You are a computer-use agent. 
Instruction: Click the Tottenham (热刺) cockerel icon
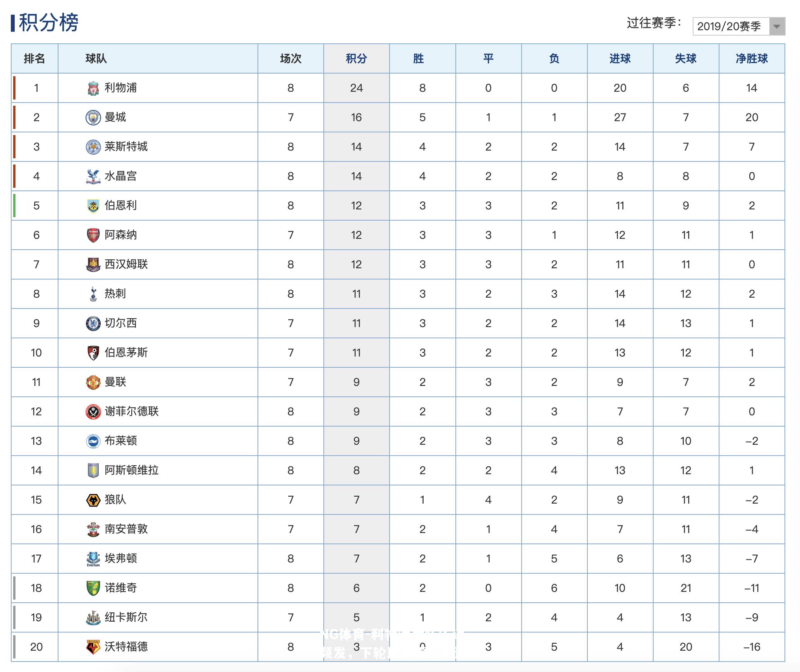pyautogui.click(x=93, y=294)
